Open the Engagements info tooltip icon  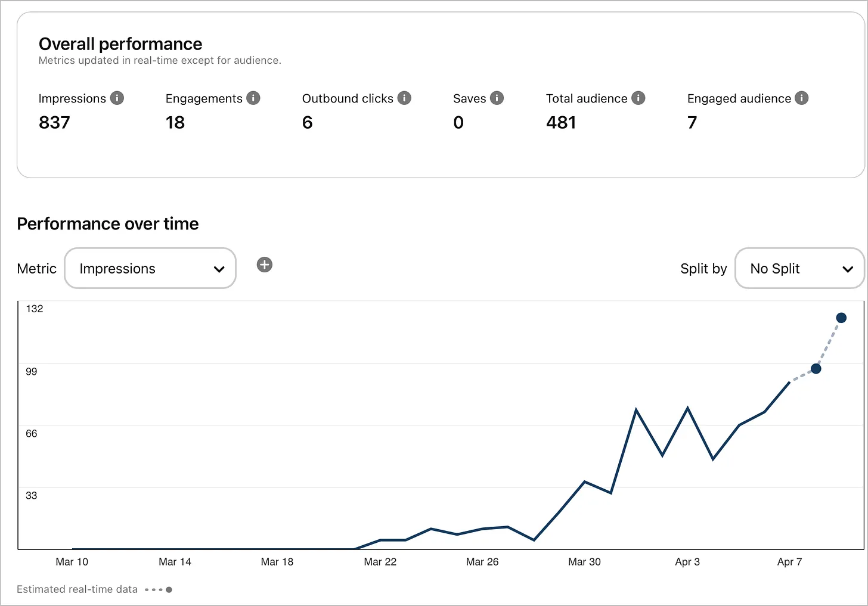(253, 98)
